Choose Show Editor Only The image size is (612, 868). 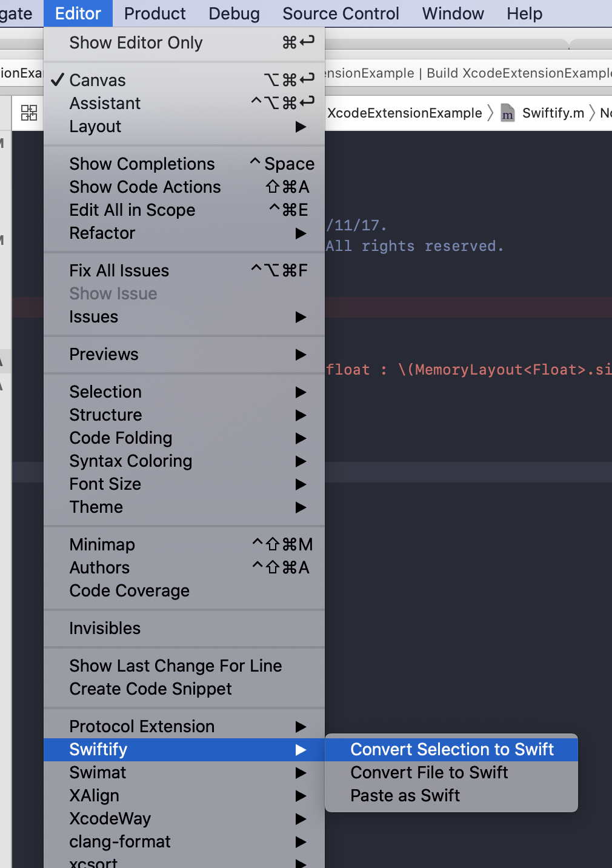tap(184, 43)
